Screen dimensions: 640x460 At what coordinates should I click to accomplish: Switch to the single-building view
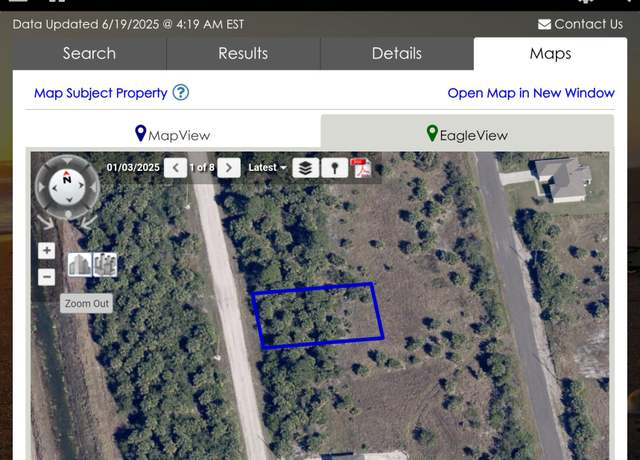pyautogui.click(x=80, y=264)
